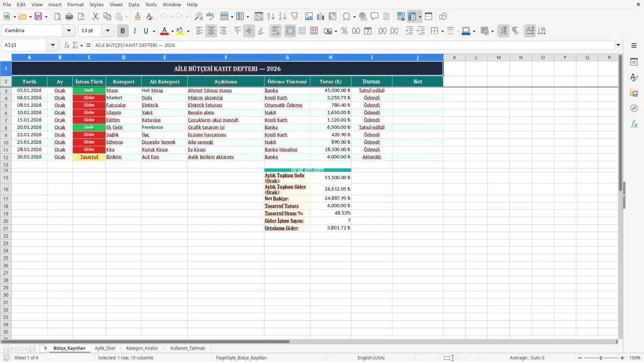Toggle center vertically alignment

point(249,31)
